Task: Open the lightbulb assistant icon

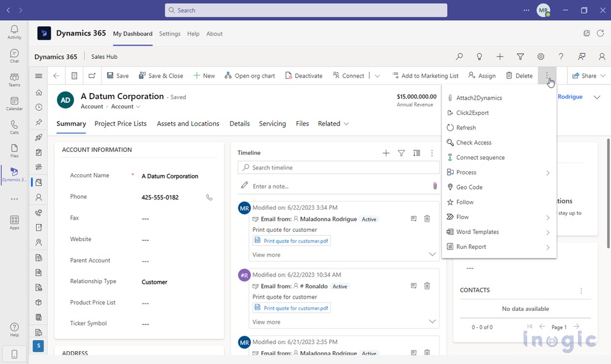Action: coord(480,56)
